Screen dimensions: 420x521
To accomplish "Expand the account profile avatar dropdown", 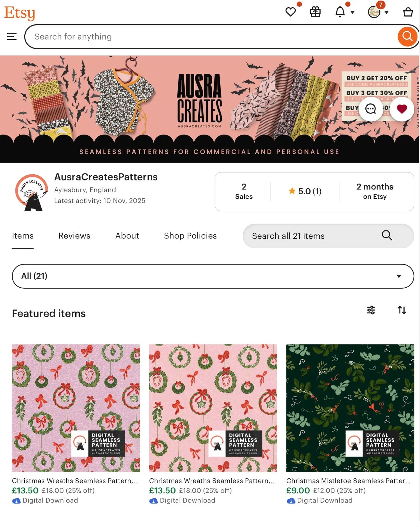I will click(x=378, y=12).
